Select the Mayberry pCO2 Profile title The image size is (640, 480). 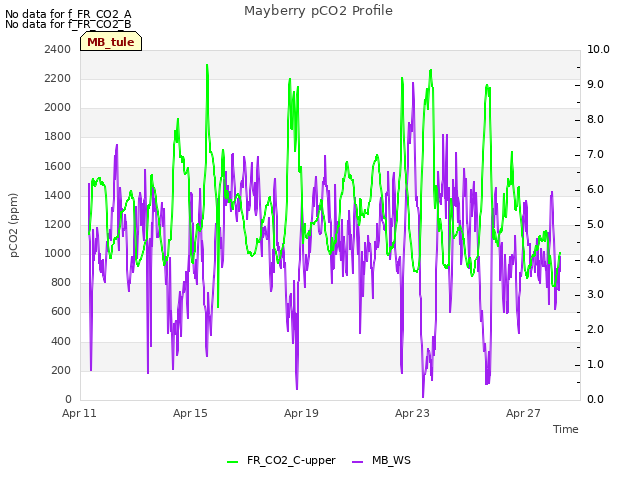coord(318,11)
